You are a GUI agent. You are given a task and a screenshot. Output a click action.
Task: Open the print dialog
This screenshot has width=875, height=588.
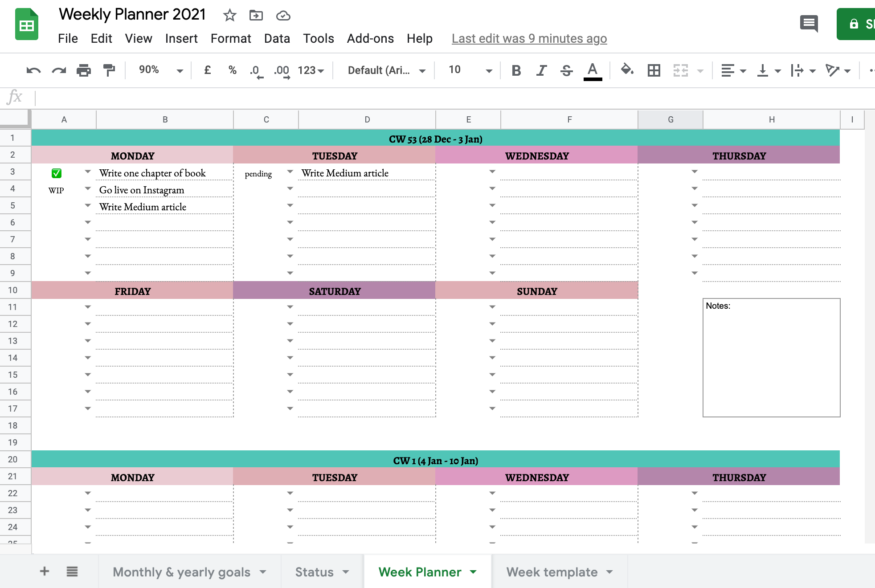click(84, 70)
